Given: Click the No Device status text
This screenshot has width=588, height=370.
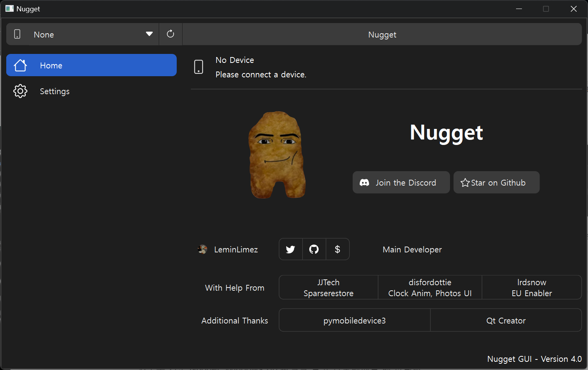Looking at the screenshot, I should (235, 60).
